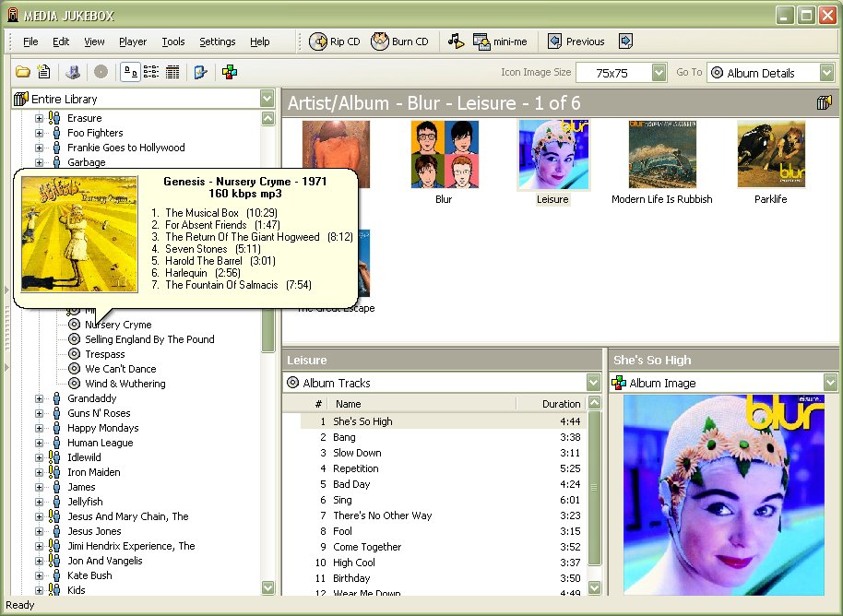Viewport: 843px width, 616px height.
Task: Click the Guns N' Roses artist icon
Action: 56,413
